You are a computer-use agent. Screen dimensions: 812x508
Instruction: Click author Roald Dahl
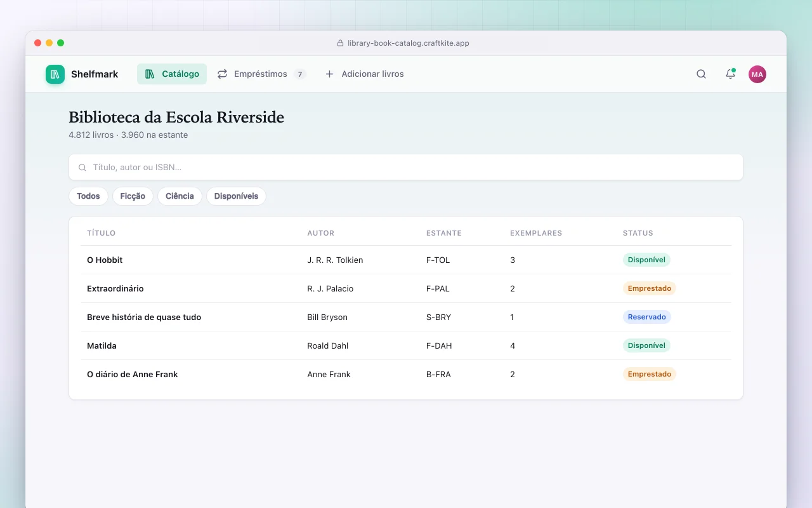328,345
